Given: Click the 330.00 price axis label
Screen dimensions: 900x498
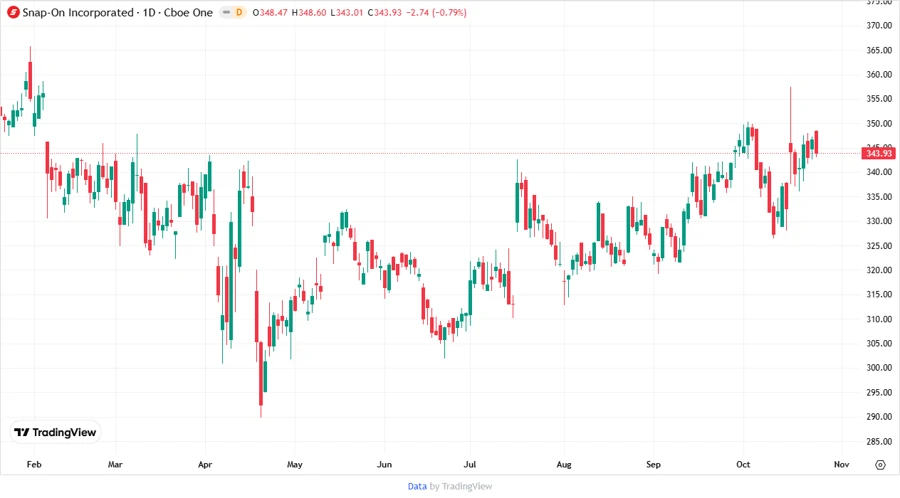Looking at the screenshot, I should [x=879, y=221].
